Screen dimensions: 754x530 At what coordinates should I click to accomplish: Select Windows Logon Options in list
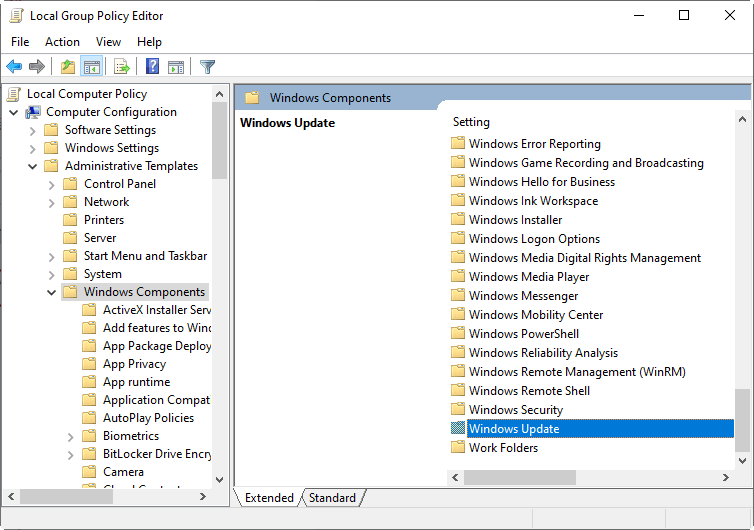click(534, 239)
